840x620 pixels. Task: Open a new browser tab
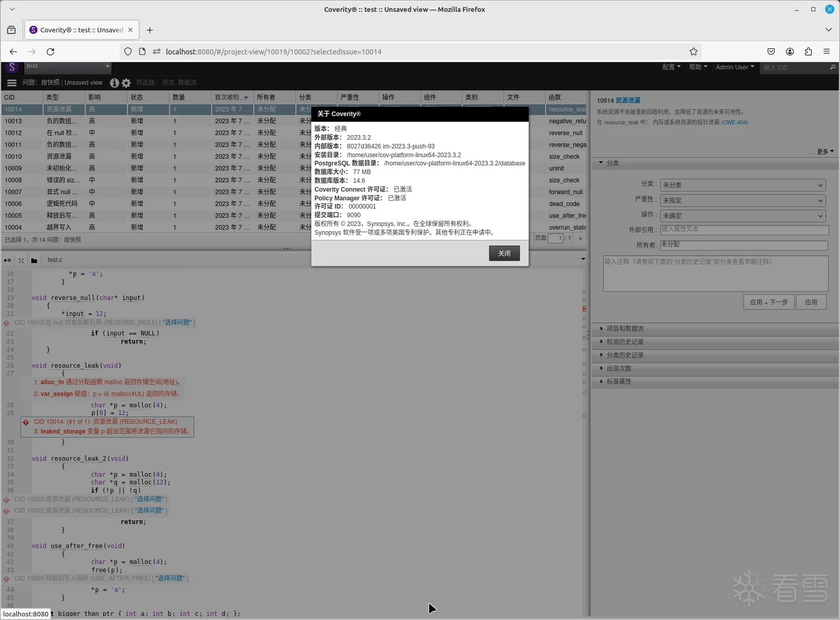pos(150,30)
